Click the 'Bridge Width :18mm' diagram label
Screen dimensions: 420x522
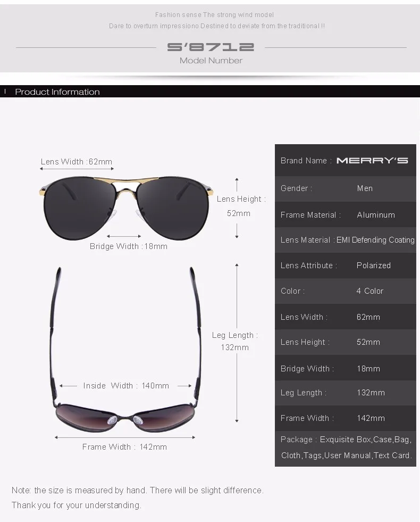[x=128, y=246]
